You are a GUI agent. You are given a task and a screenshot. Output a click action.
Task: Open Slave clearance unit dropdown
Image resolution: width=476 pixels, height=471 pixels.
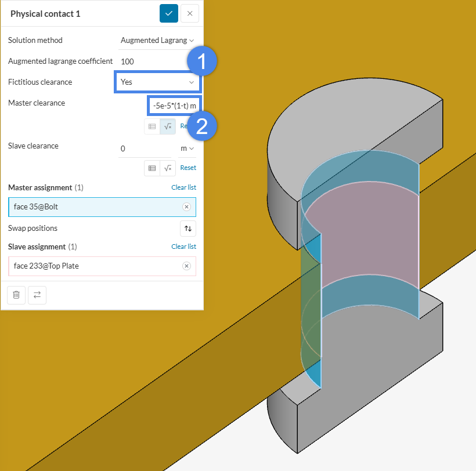187,148
